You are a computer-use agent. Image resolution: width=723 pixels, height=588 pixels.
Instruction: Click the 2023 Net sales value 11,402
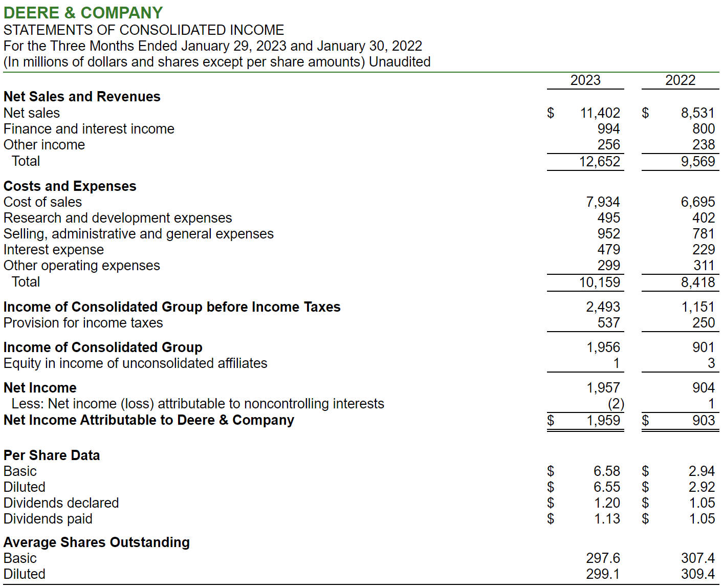600,113
